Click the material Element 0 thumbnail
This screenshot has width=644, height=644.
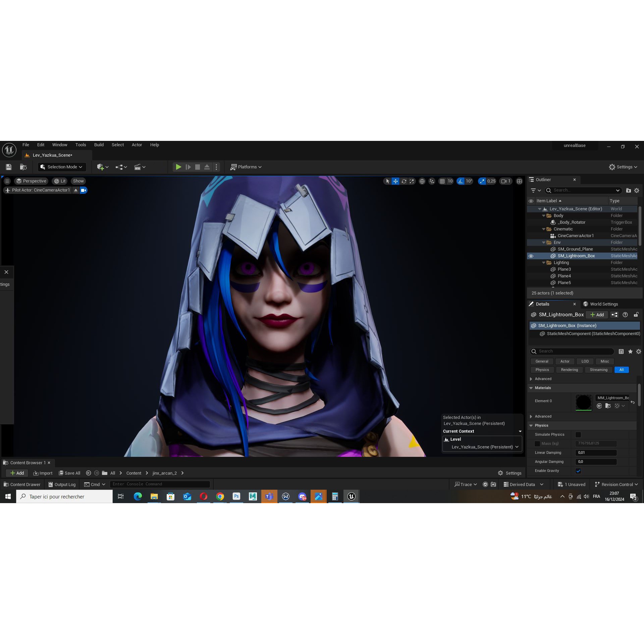coord(583,402)
